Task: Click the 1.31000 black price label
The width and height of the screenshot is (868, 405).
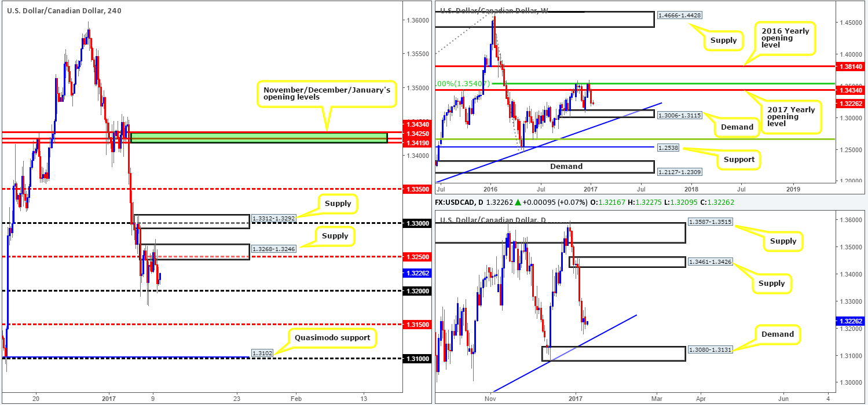Action: [416, 358]
